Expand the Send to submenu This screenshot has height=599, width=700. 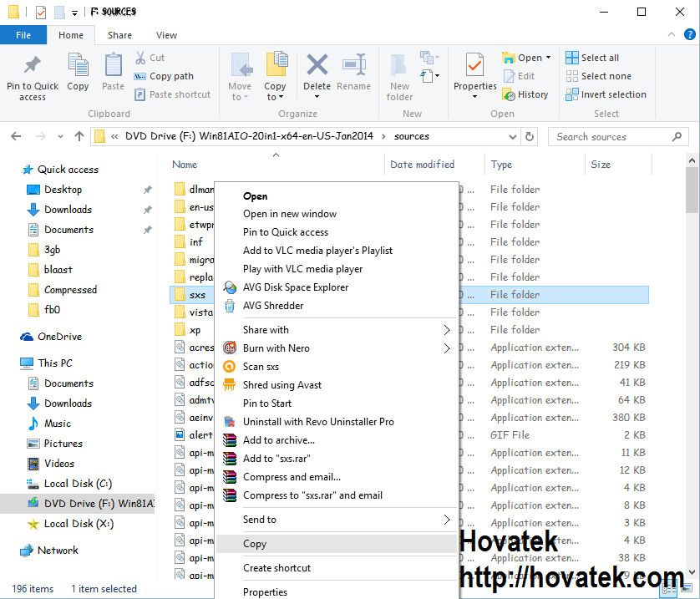pos(337,520)
